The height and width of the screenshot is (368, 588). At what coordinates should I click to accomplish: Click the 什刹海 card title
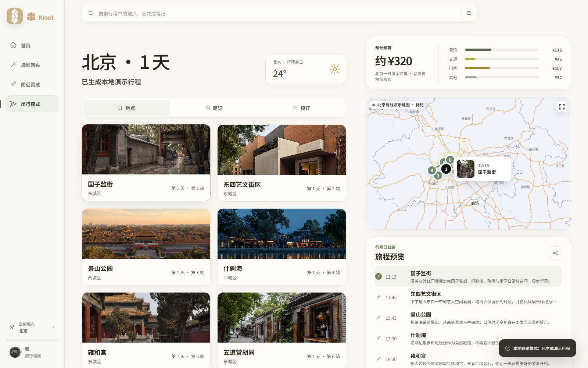coord(233,269)
